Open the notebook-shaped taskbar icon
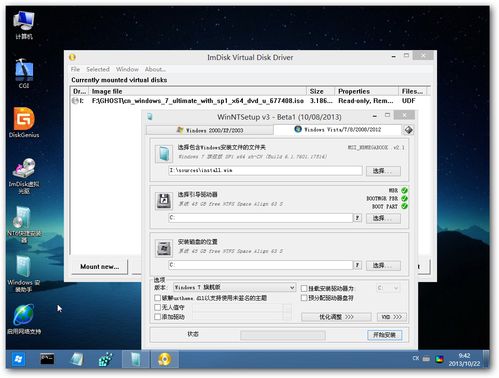 [x=76, y=359]
